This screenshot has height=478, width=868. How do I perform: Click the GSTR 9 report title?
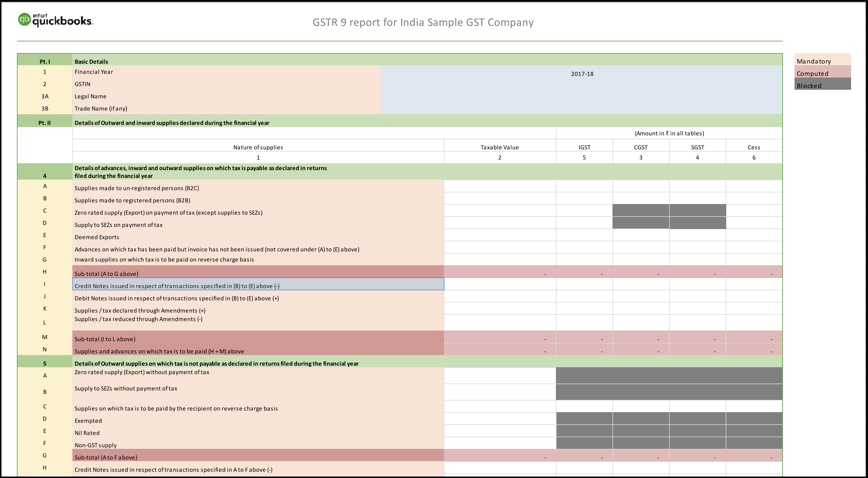423,22
